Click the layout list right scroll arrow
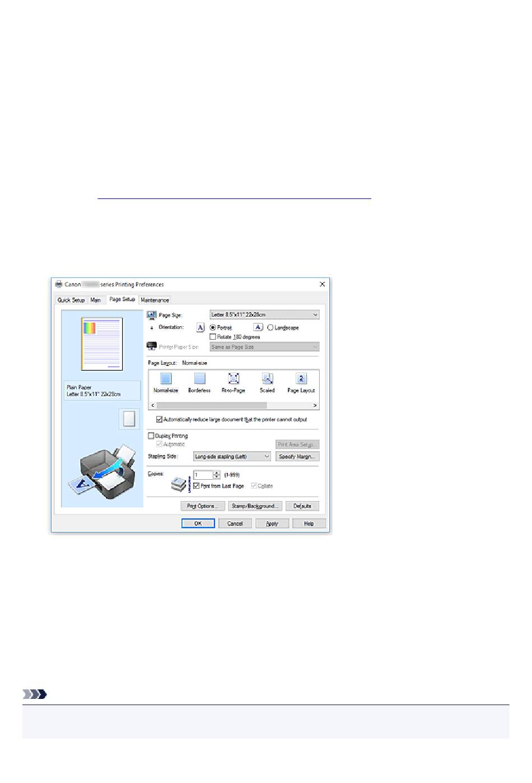532x783 pixels. (315, 405)
